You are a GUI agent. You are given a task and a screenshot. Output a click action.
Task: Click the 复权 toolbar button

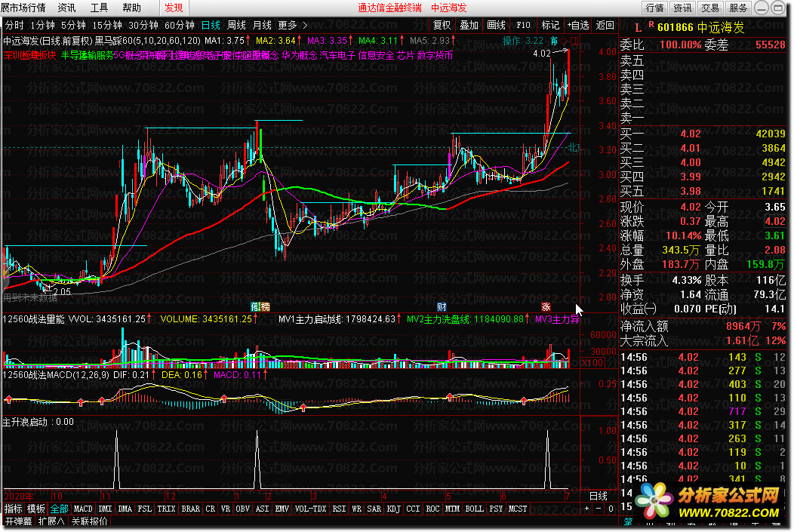tap(442, 25)
